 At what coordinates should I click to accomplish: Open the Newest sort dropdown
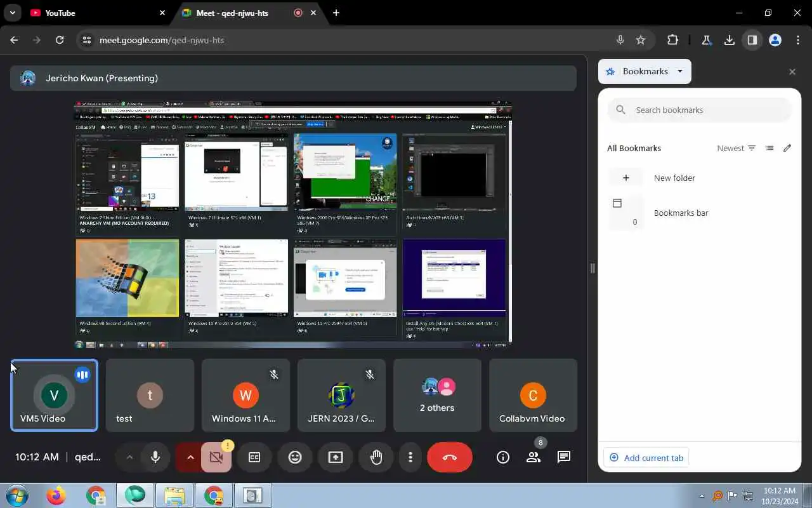point(736,148)
